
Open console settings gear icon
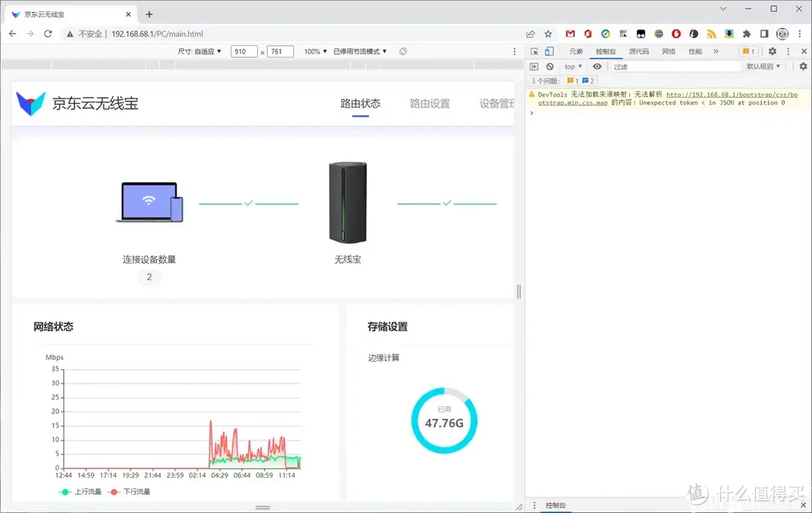(802, 66)
